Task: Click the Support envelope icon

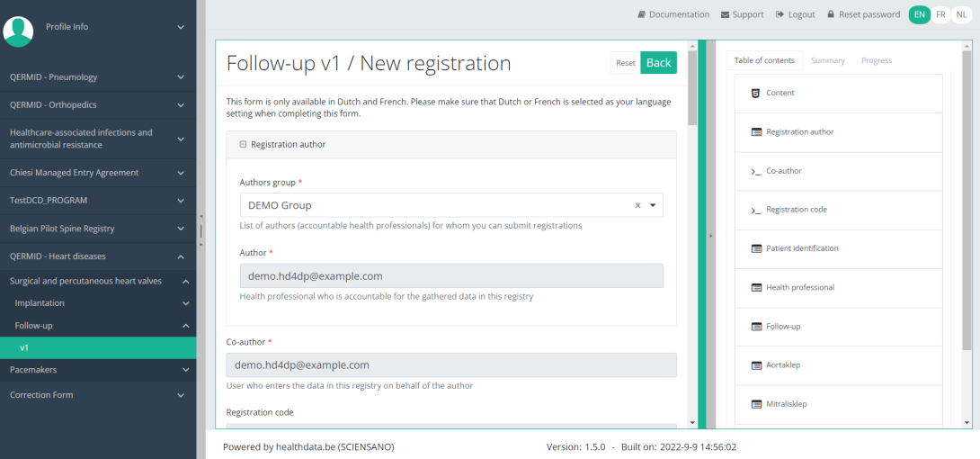Action: click(x=726, y=14)
